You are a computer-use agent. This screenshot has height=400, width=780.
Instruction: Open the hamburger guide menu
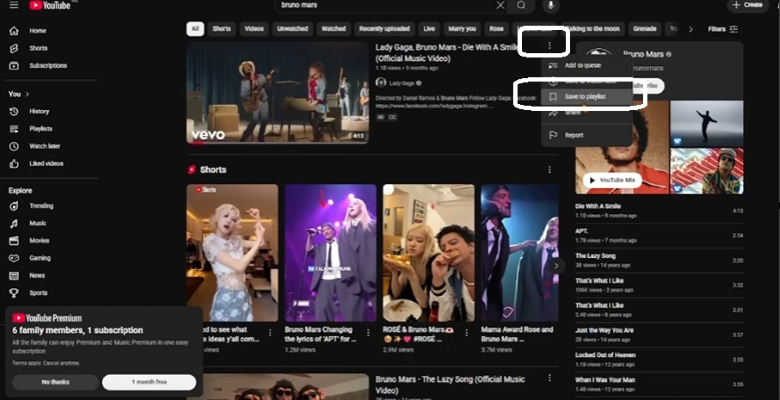(x=14, y=5)
